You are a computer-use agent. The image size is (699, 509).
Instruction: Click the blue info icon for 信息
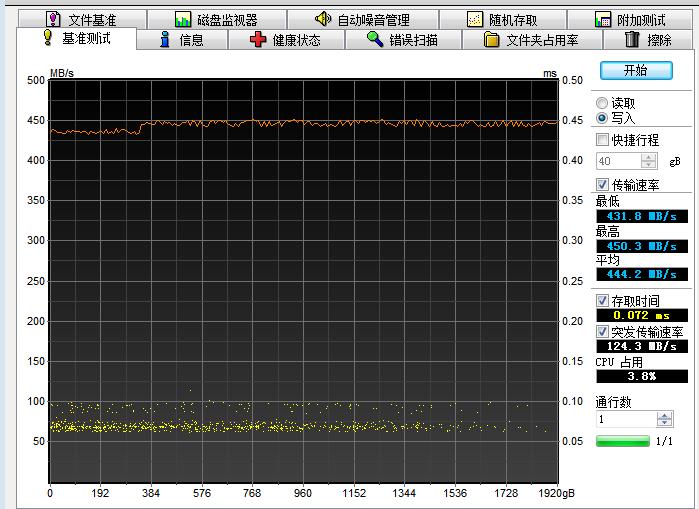(165, 40)
